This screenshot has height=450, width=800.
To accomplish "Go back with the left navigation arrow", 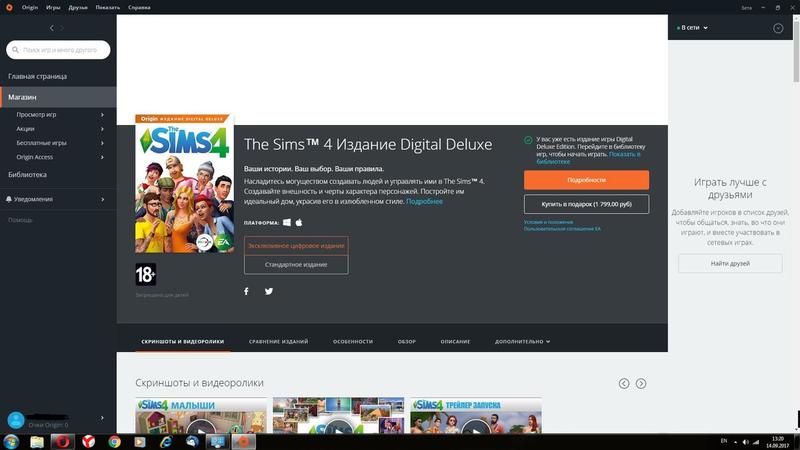I will pos(52,28).
